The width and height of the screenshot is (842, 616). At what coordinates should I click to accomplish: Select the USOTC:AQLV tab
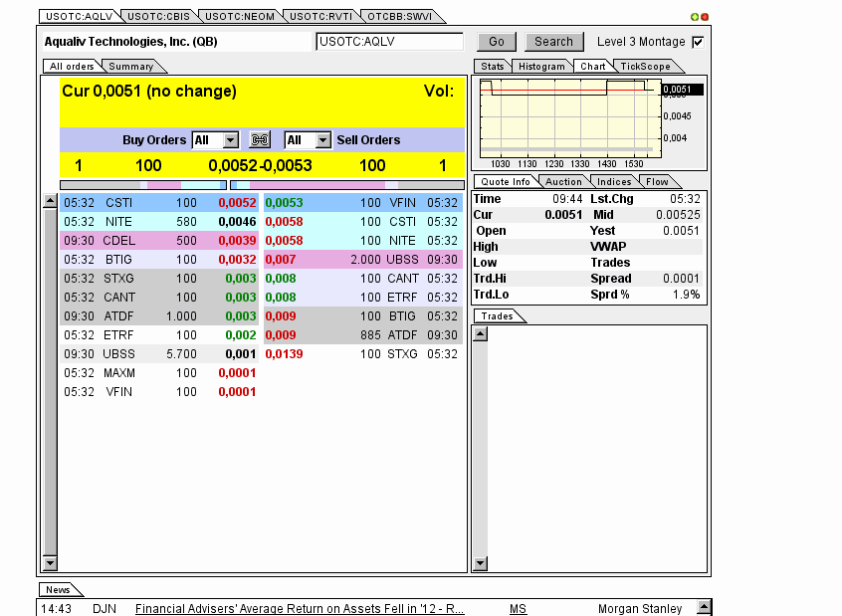[x=79, y=17]
